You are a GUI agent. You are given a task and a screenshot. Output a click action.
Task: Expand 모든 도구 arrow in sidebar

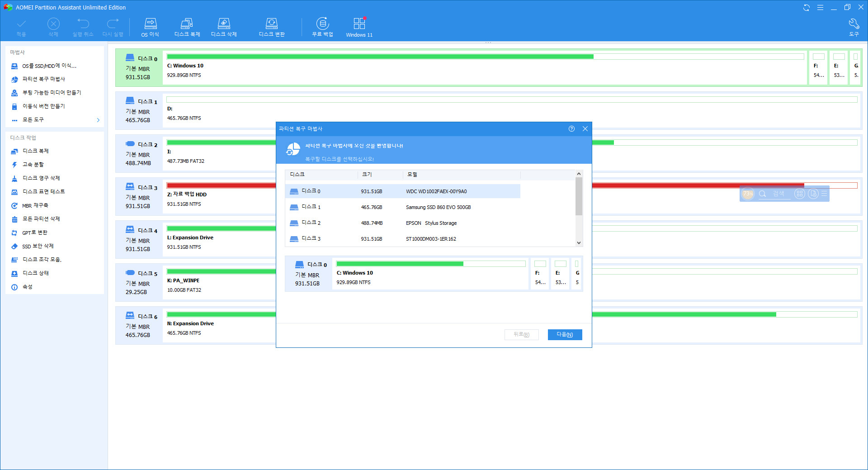98,120
